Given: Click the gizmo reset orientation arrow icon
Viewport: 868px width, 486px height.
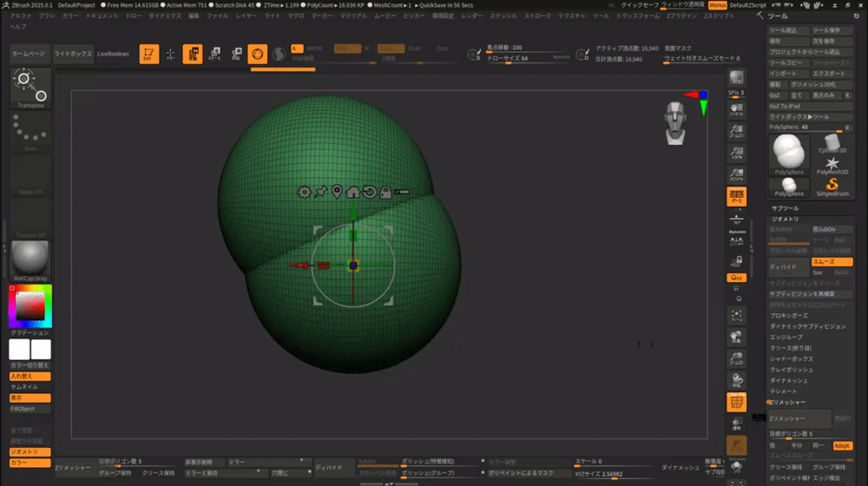Looking at the screenshot, I should point(369,192).
